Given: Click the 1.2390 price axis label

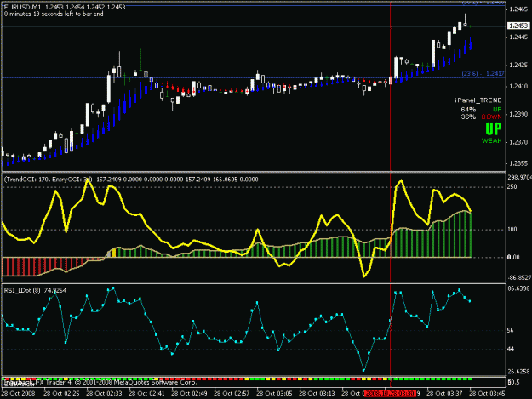Looking at the screenshot, I should (x=518, y=114).
